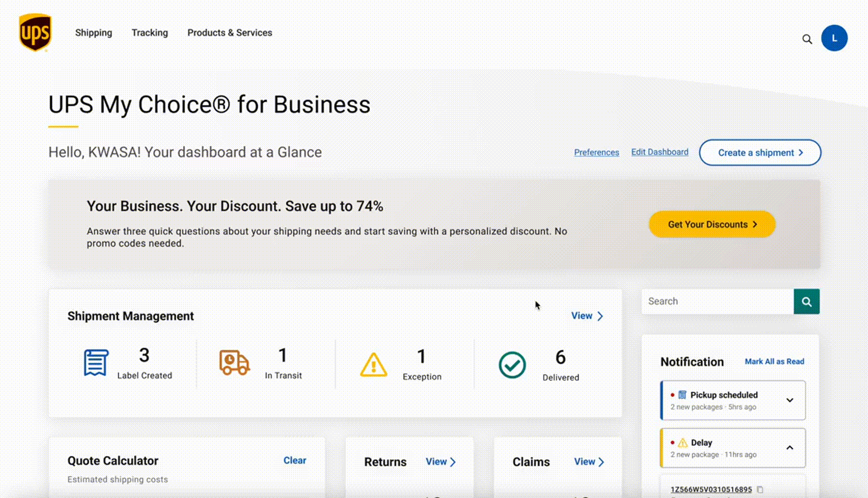Image resolution: width=868 pixels, height=498 pixels.
Task: Open the Shipping menu
Action: coord(94,33)
